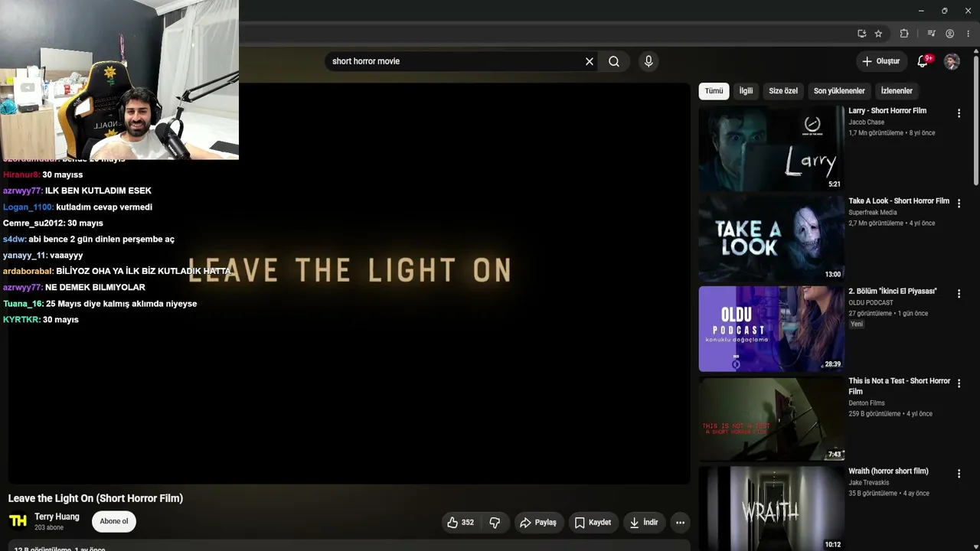
Task: Select the İlgili filter chip
Action: [746, 91]
